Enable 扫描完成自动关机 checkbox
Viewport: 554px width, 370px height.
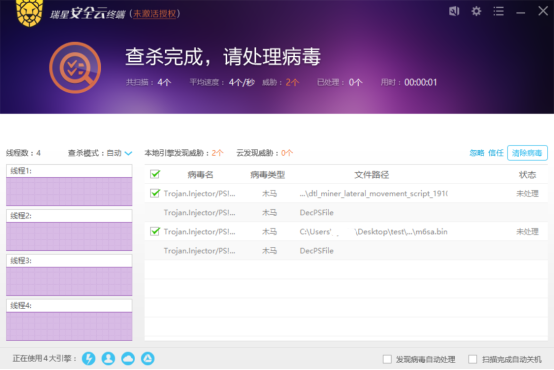coord(472,359)
